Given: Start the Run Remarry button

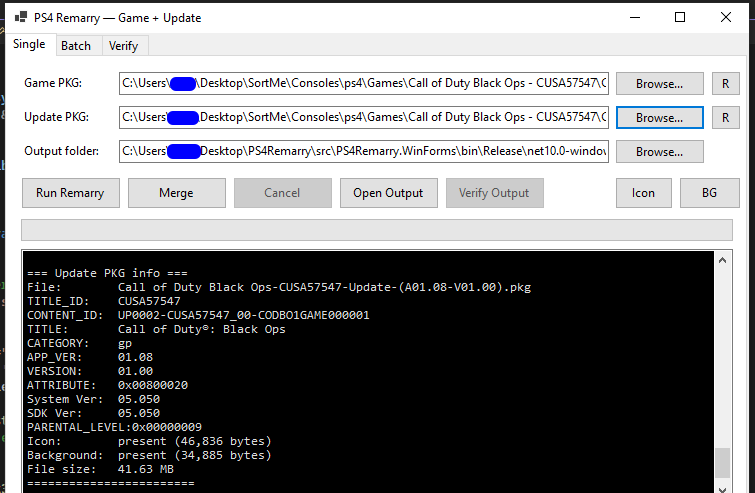Looking at the screenshot, I should click(71, 193).
